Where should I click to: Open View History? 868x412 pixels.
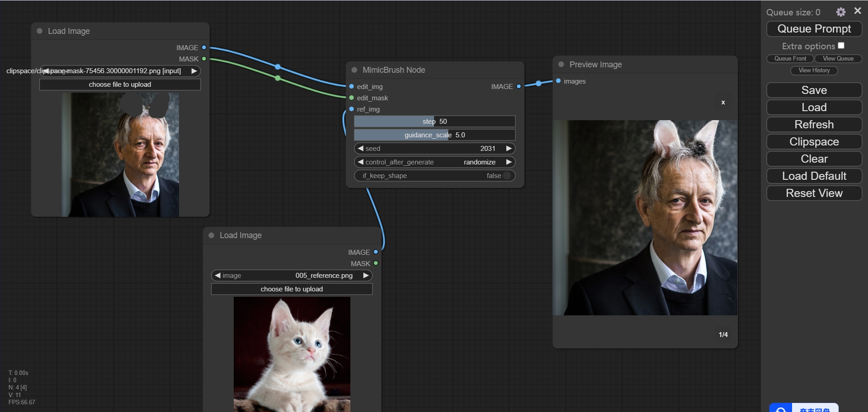(x=814, y=70)
